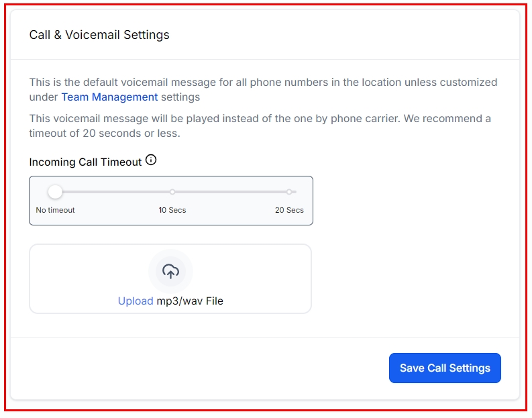Set timeout slider to 10 Secs dot

172,192
